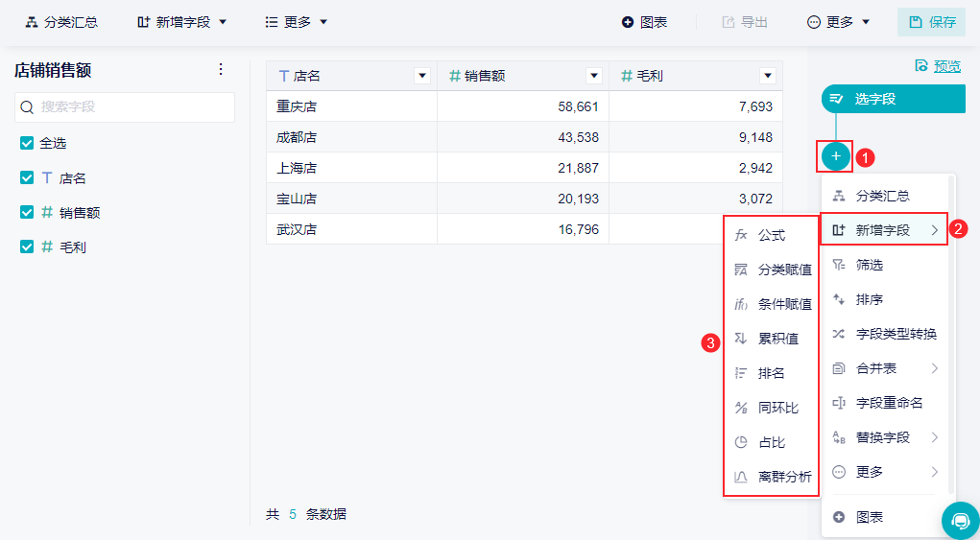Click the 搜索字段 search input

tap(125, 107)
